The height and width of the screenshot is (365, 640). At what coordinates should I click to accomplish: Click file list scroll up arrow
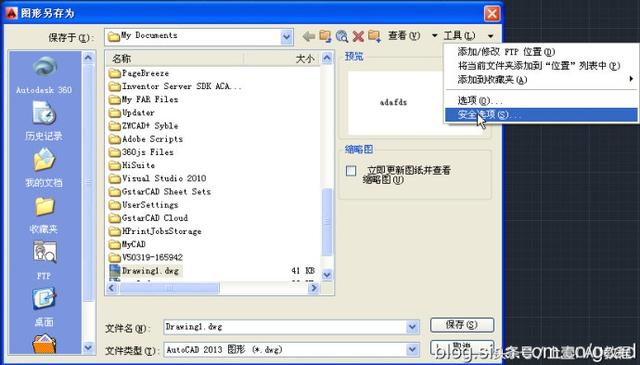327,58
